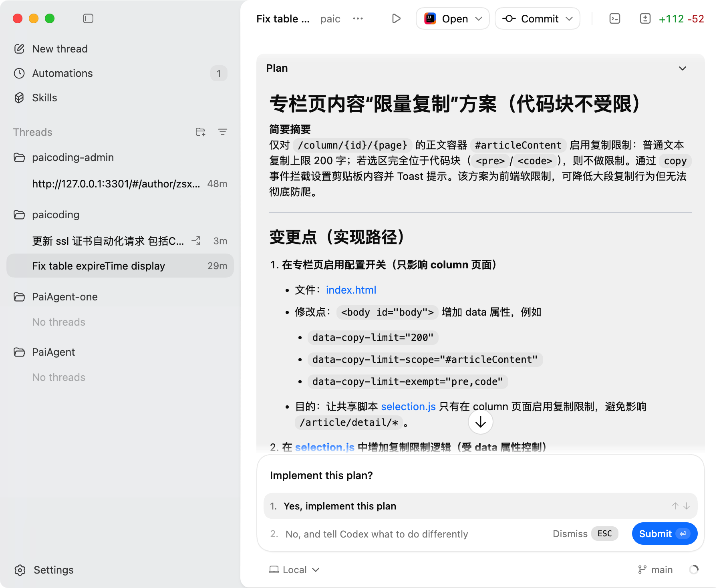Toggle the sidebar panel icon
The width and height of the screenshot is (721, 588).
point(88,18)
